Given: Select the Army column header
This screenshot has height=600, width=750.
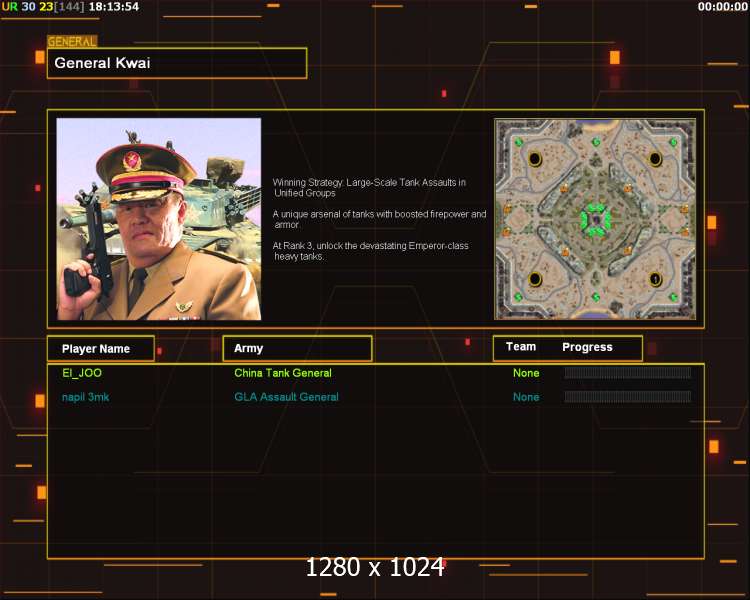Looking at the screenshot, I should 298,348.
